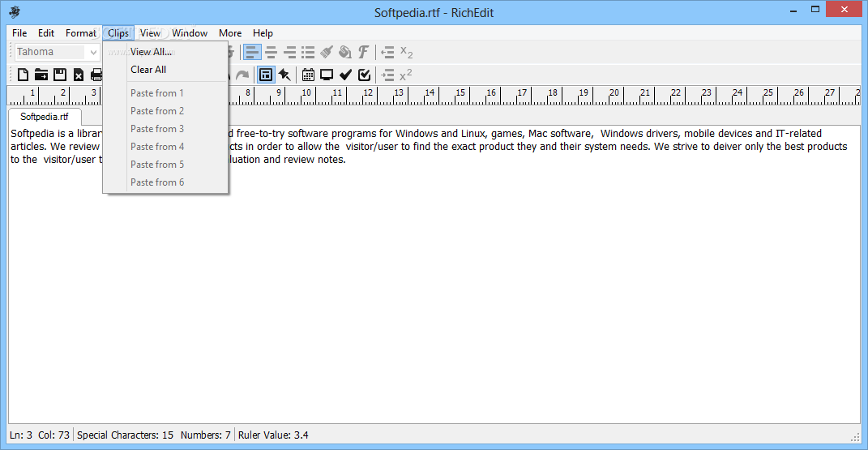Close the open Clips menu
This screenshot has width=868, height=450.
[x=118, y=33]
